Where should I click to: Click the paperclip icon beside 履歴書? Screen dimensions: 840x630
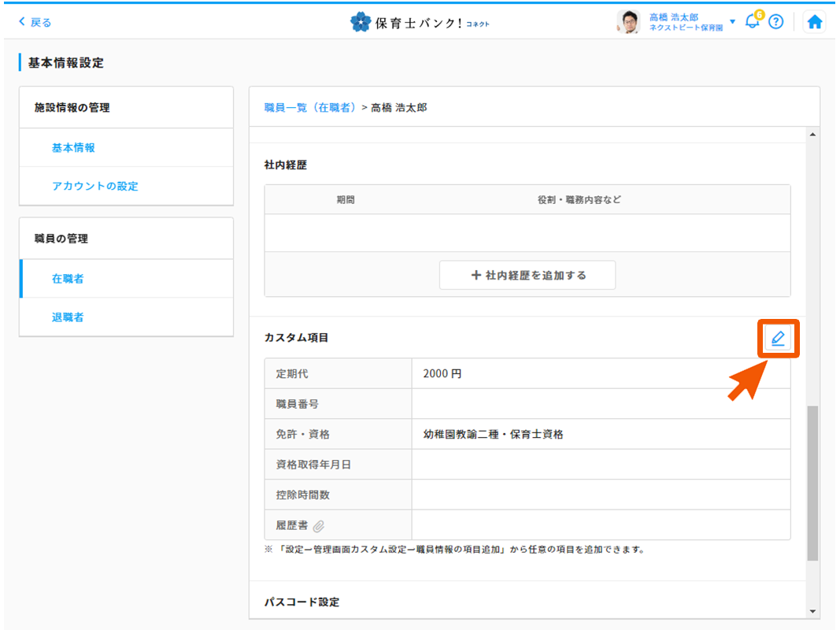(319, 526)
